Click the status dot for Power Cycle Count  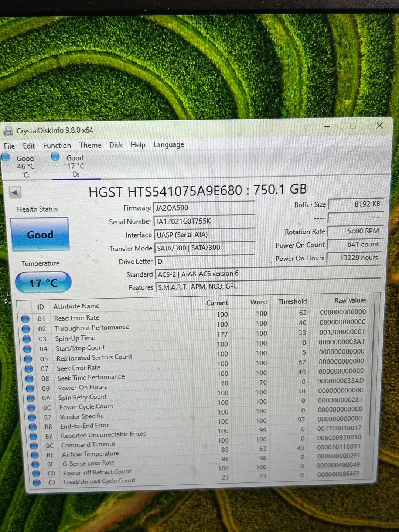pos(31,408)
